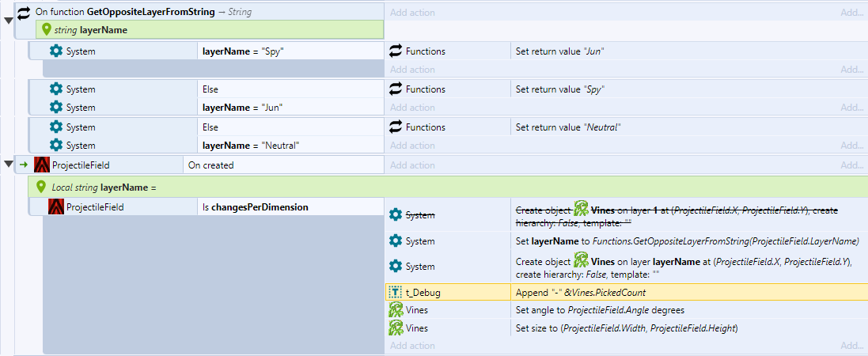
Task: Click the t_Debug text object icon
Action: [x=396, y=292]
